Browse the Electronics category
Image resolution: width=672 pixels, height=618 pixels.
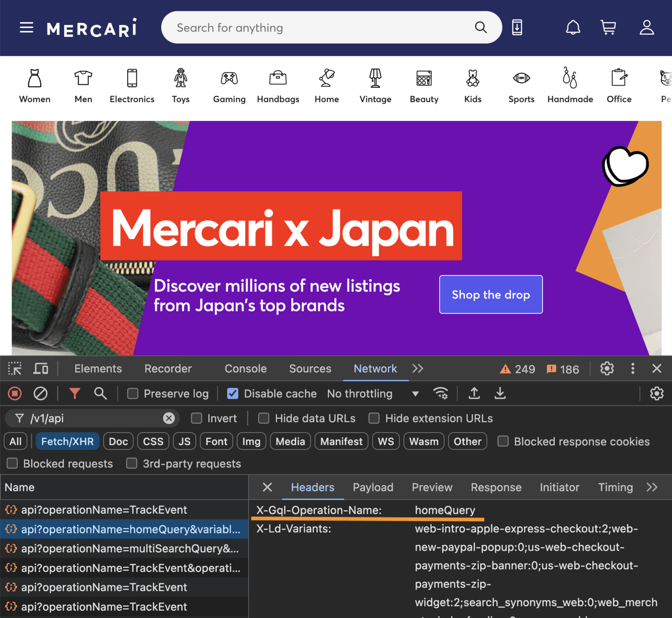coord(132,86)
